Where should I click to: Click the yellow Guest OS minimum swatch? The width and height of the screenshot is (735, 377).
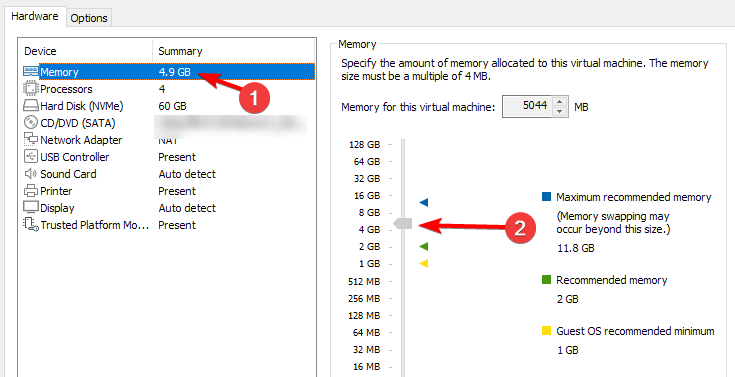click(546, 331)
